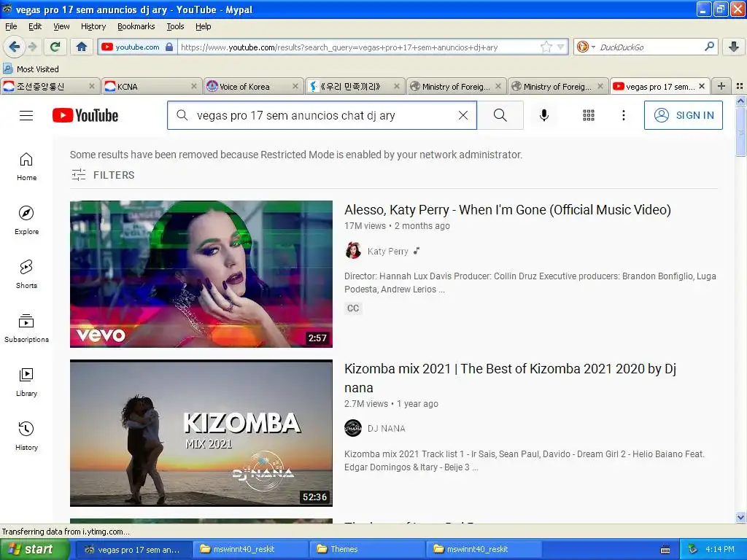This screenshot has width=747, height=560.
Task: Click the magnifier in the DuckDuckGo search box
Action: (x=709, y=47)
